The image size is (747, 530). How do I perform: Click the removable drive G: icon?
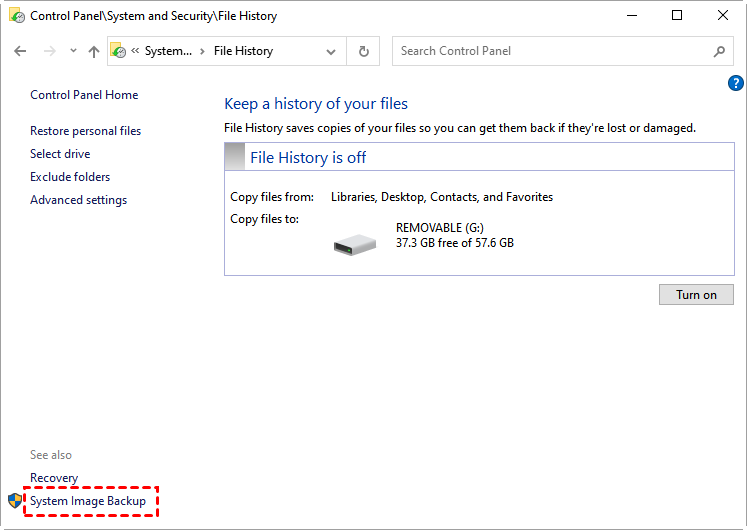click(355, 242)
